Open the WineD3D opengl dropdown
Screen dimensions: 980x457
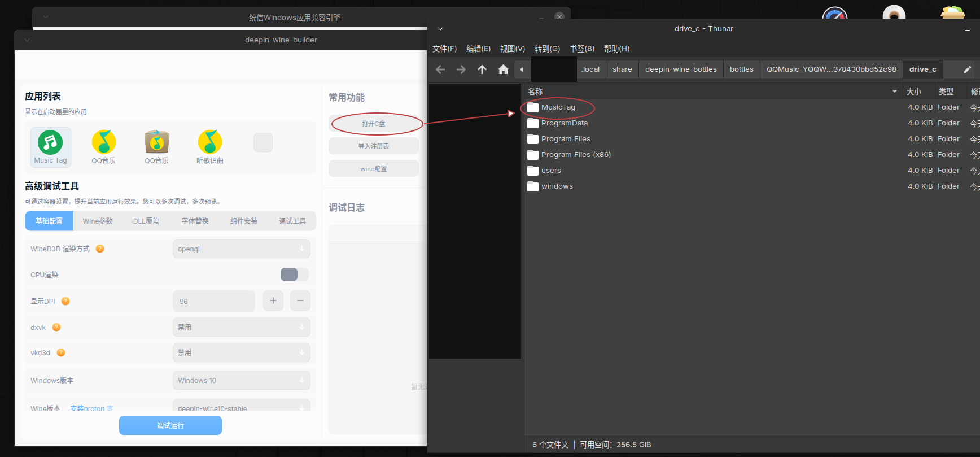coord(242,249)
